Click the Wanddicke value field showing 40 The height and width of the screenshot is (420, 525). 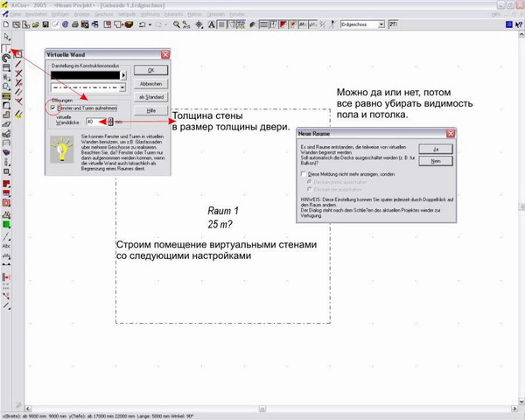point(95,122)
